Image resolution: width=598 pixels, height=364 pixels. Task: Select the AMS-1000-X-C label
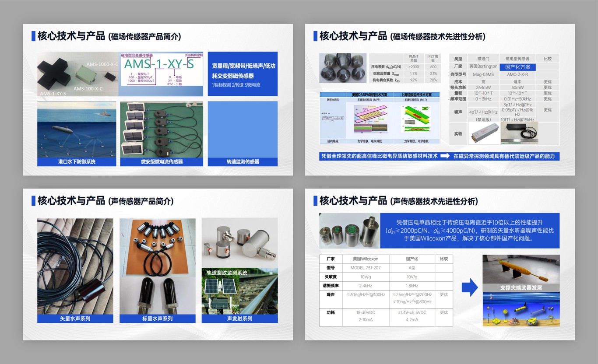pyautogui.click(x=102, y=64)
